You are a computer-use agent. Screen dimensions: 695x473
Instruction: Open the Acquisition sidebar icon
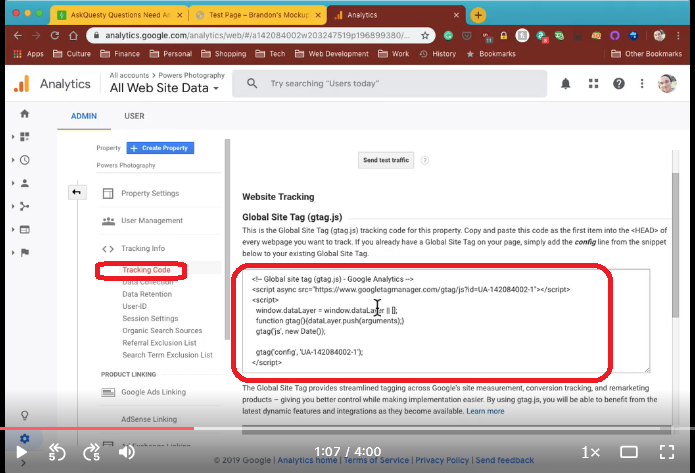[25, 206]
